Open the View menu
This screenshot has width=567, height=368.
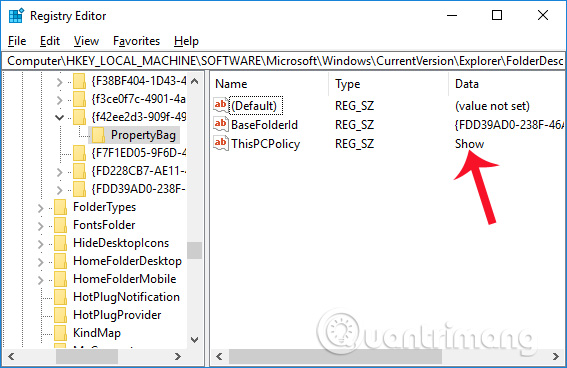point(86,41)
